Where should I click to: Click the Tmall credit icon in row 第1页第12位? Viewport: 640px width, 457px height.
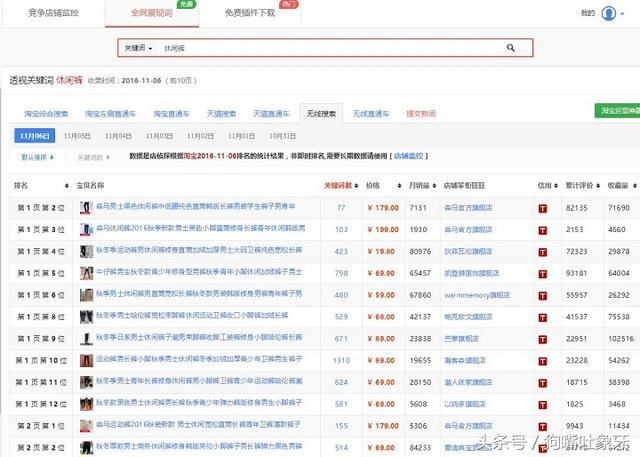(x=542, y=405)
